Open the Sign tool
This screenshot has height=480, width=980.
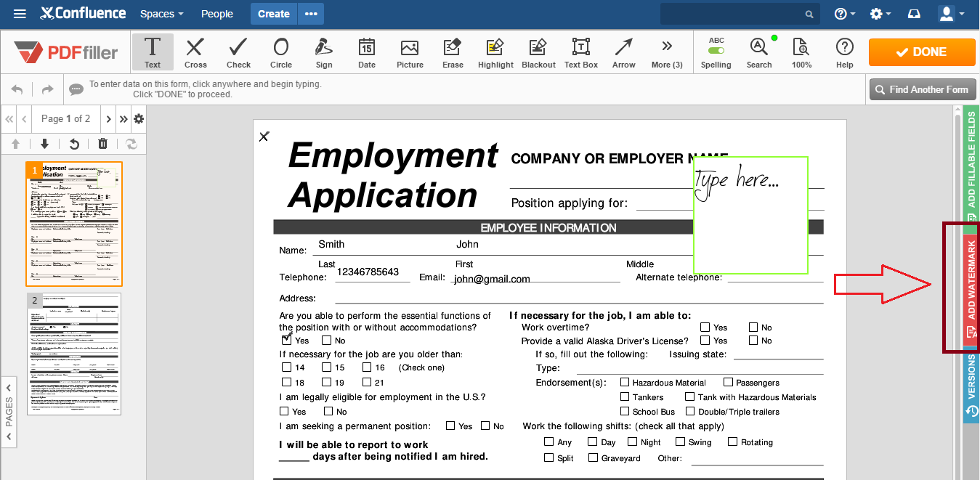(x=324, y=52)
